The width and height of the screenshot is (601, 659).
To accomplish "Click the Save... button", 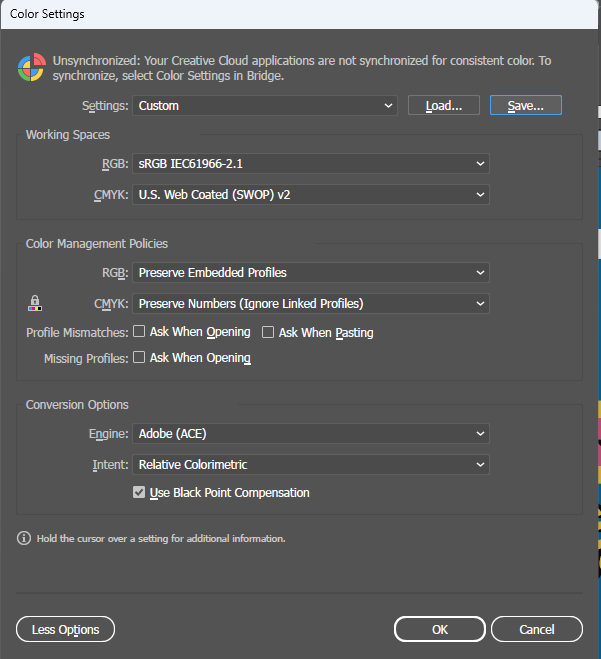I will [x=526, y=105].
